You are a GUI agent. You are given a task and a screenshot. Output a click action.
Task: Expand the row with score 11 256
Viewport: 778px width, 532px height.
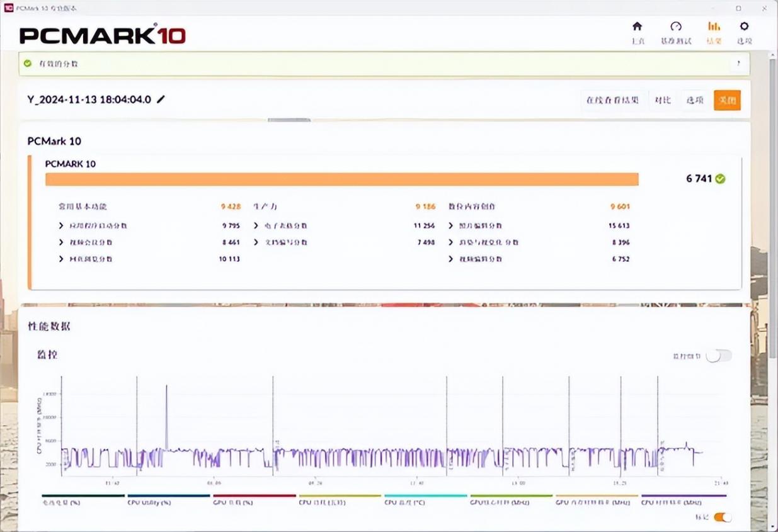[x=256, y=225]
